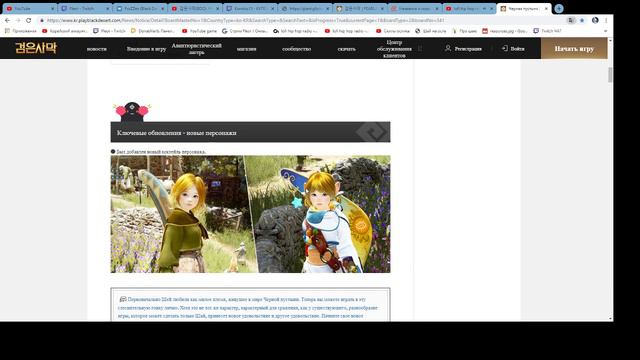Open the 'магазин' menu

[247, 49]
